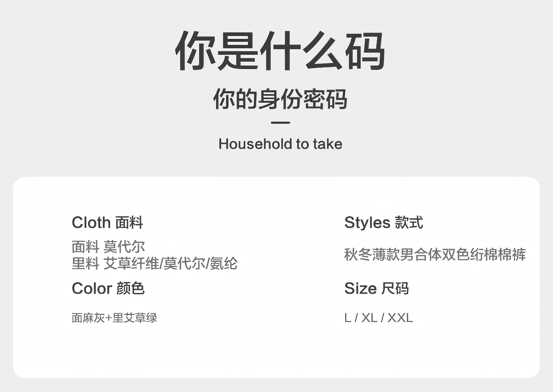Click the style description 秋冬薄款男合体双色绗棉棉裤

[x=435, y=254]
